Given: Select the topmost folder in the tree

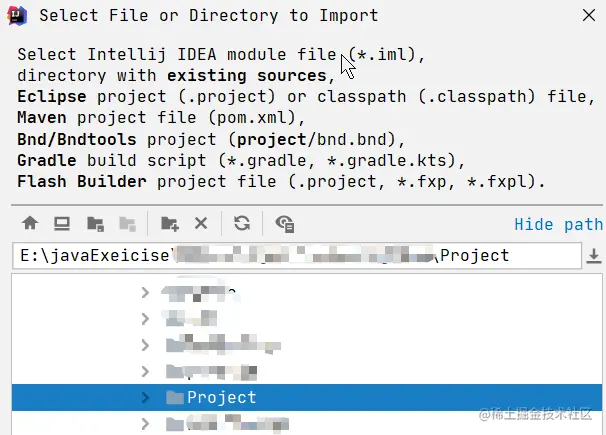Looking at the screenshot, I should [x=200, y=292].
